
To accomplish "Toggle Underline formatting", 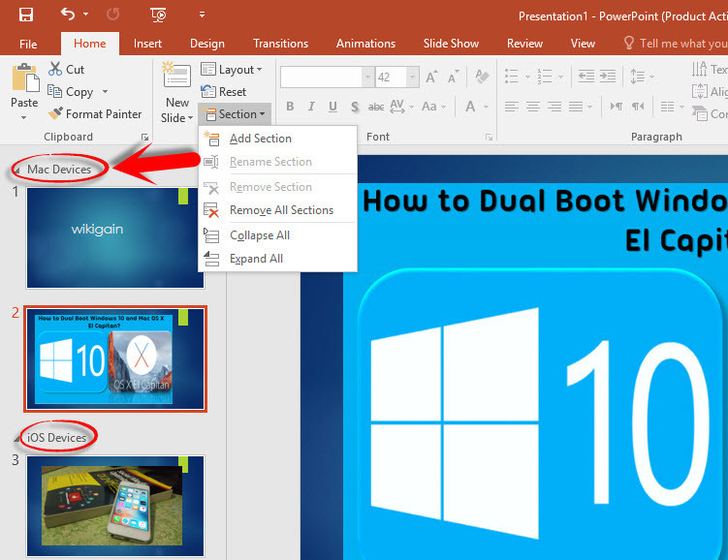I will [332, 107].
